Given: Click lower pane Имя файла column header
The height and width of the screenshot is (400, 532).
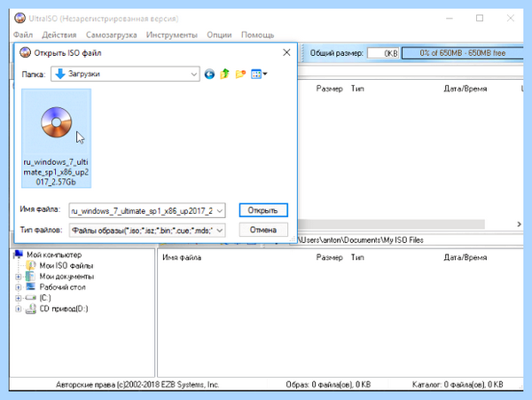Looking at the screenshot, I should point(182,257).
